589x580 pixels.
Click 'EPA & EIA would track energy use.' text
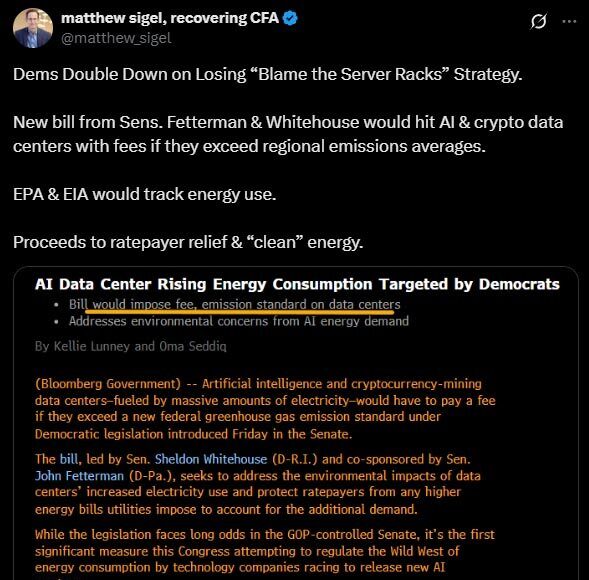pos(145,195)
